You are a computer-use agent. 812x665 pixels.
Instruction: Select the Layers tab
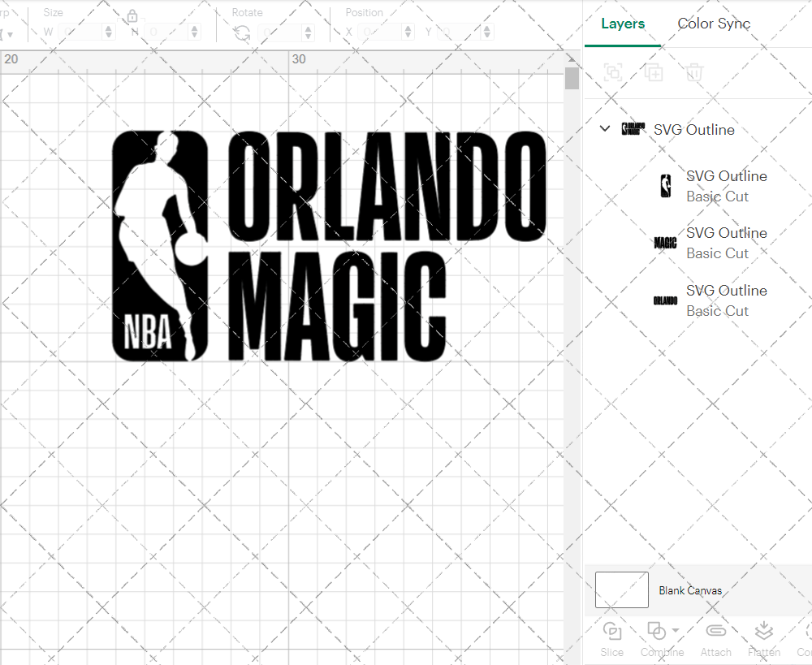coord(622,24)
